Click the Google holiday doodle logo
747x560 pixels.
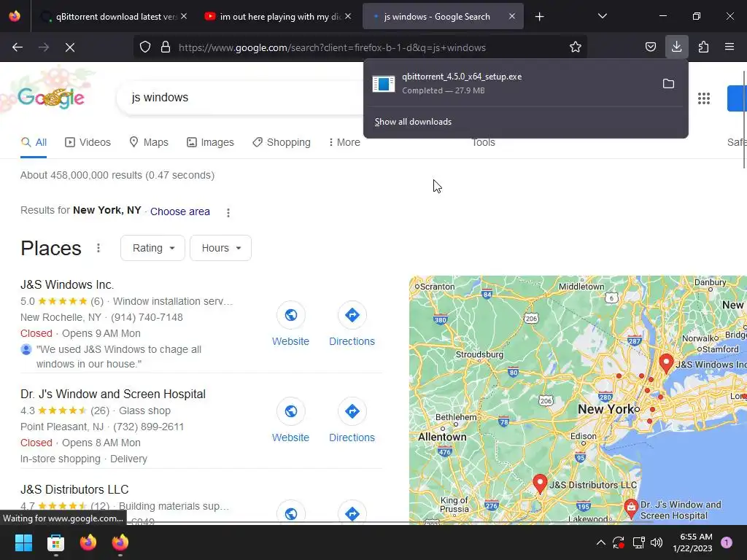pos(51,98)
